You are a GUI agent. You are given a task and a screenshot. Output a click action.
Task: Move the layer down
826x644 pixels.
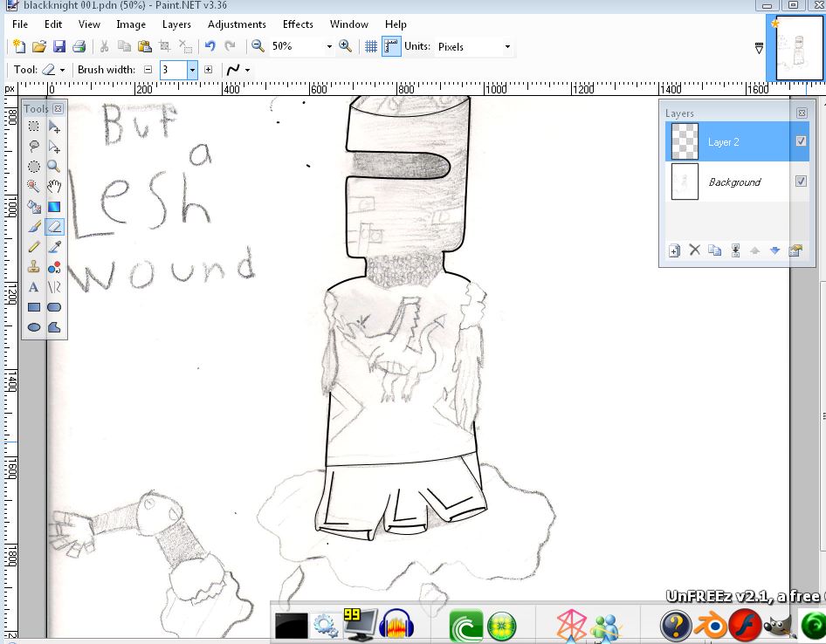click(774, 250)
